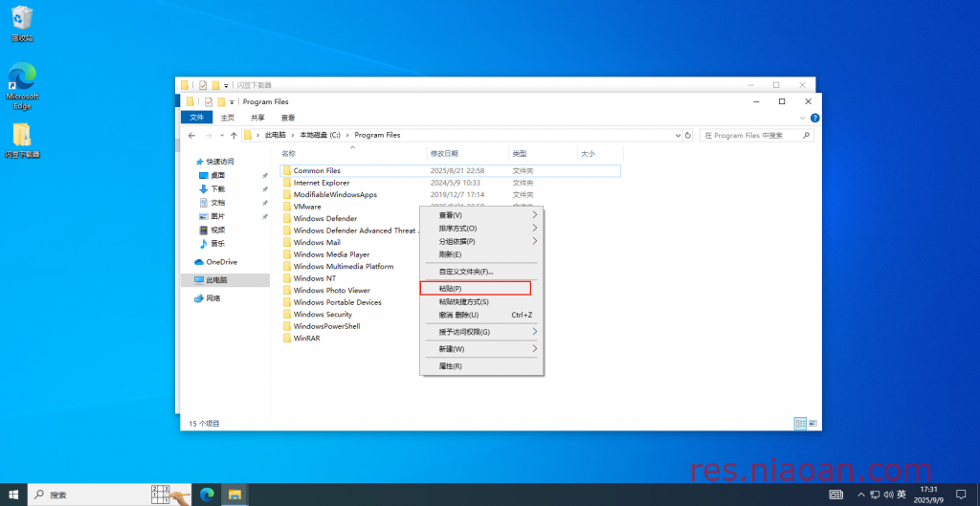Click the chevron after 此电脑 in the breadcrumb
The height and width of the screenshot is (506, 980).
tap(293, 135)
